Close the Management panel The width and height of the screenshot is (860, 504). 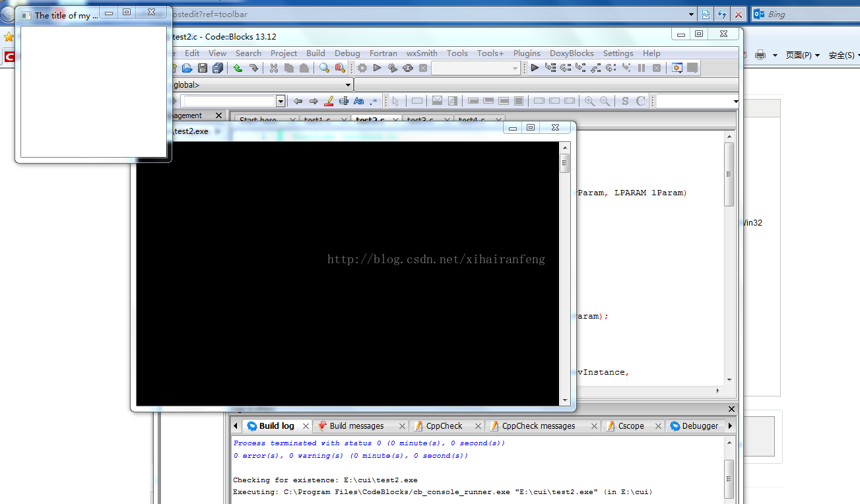coord(219,115)
